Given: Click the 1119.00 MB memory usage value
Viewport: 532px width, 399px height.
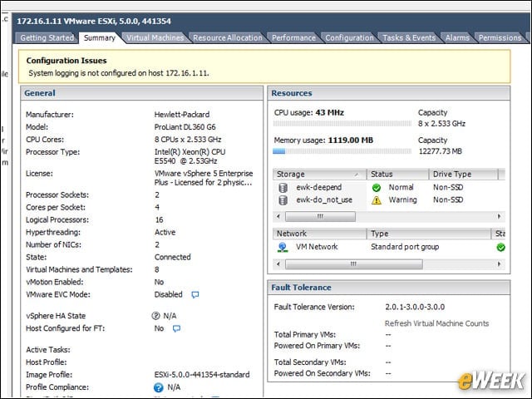Looking at the screenshot, I should [351, 140].
